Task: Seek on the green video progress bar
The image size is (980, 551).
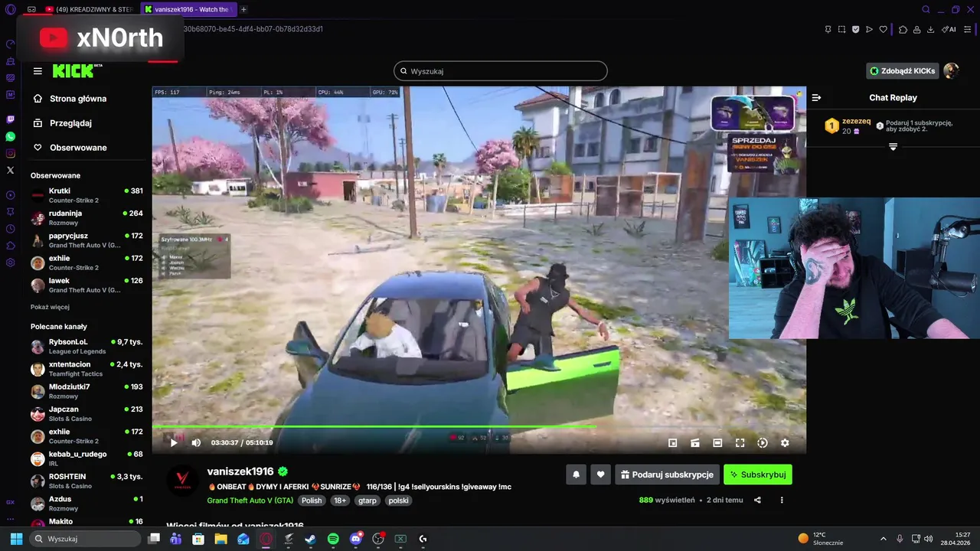Action: [479, 426]
